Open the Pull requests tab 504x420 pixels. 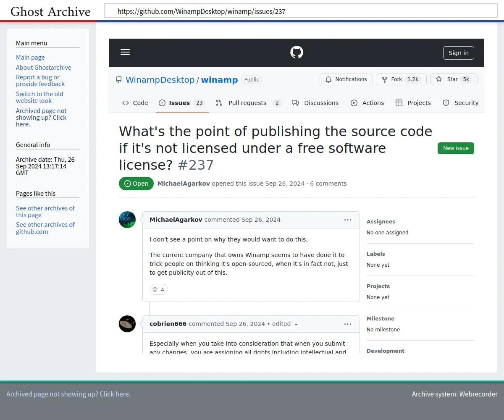coord(248,103)
